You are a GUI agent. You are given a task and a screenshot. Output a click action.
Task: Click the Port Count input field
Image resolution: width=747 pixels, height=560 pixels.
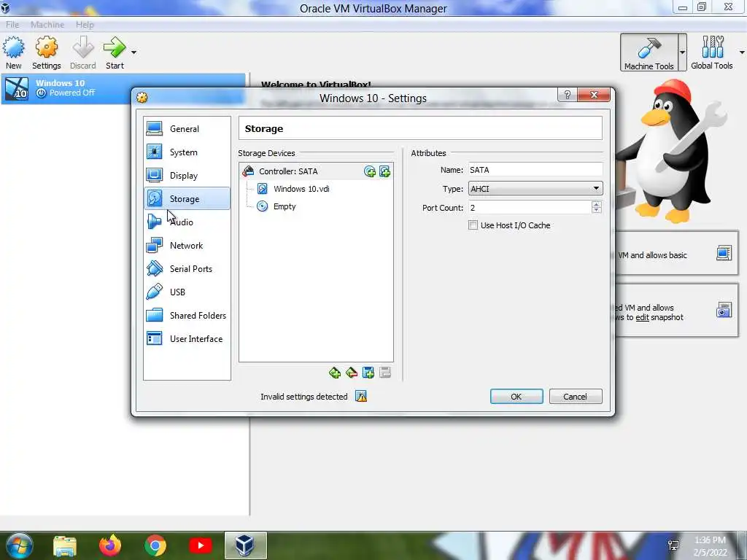(x=530, y=208)
